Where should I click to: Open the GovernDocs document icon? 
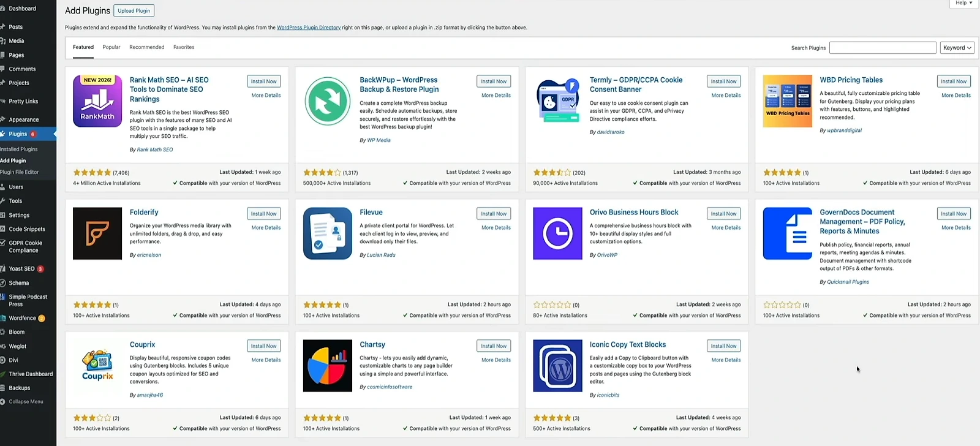[788, 233]
